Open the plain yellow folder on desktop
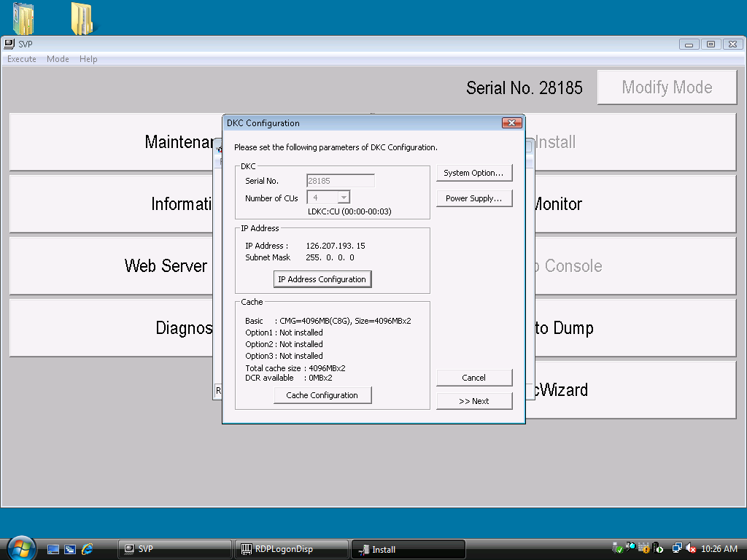 [x=81, y=18]
